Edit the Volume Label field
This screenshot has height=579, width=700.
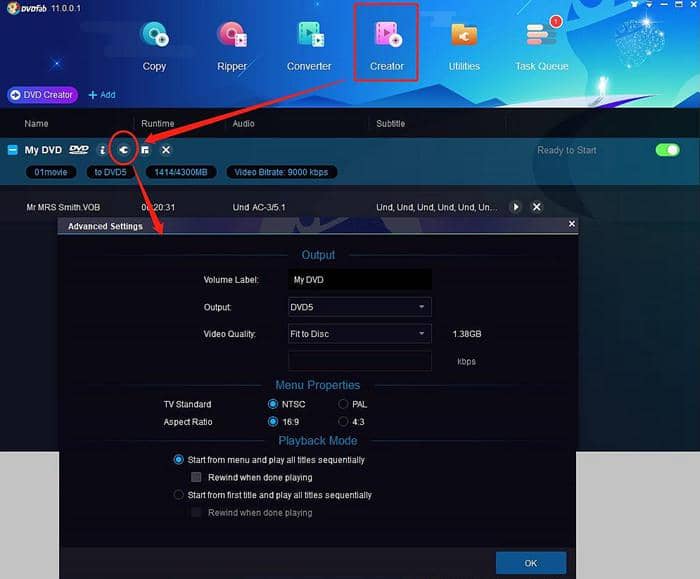pyautogui.click(x=360, y=280)
